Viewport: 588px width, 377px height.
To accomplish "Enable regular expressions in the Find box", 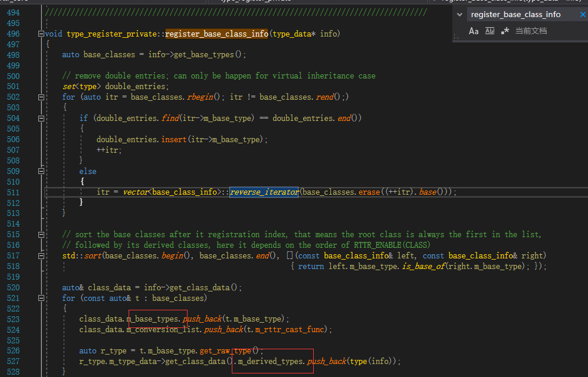I will (506, 30).
